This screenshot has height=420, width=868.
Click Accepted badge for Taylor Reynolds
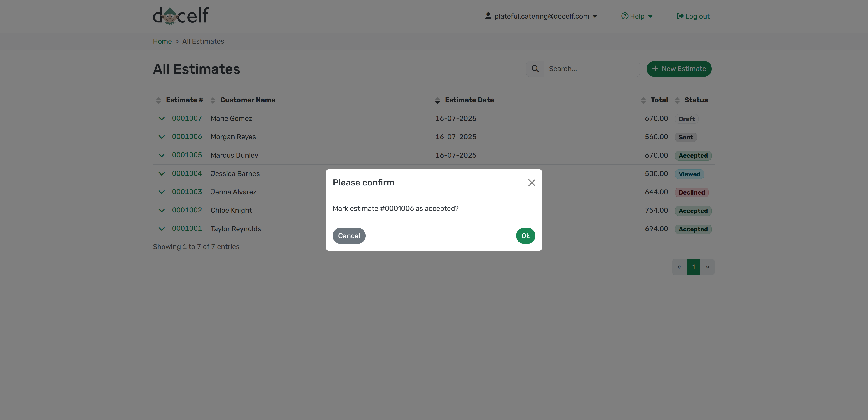[x=693, y=229]
